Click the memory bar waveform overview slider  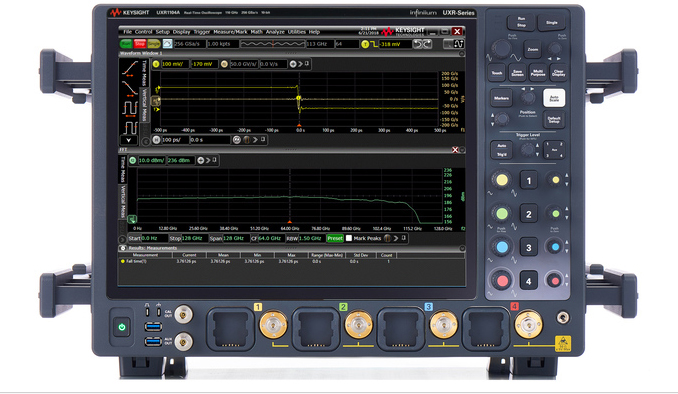[272, 44]
